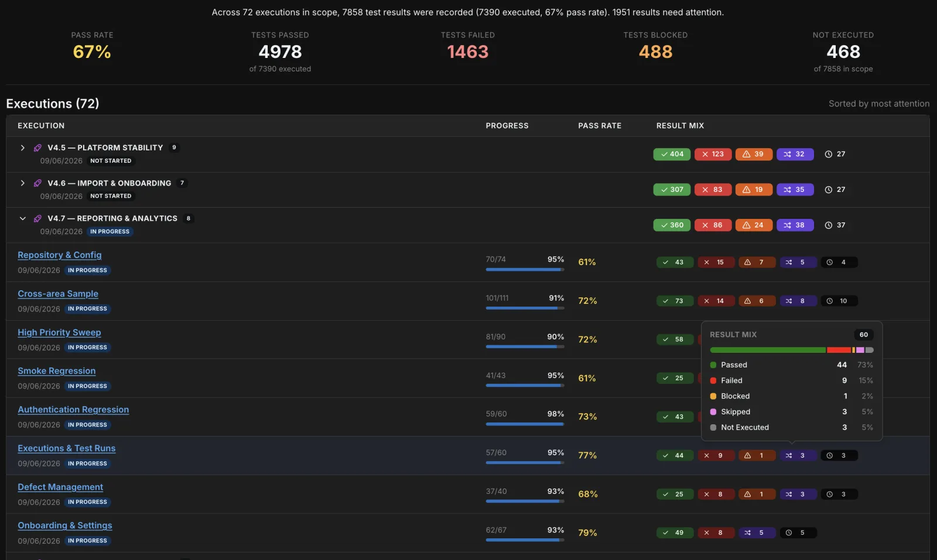Expand the V4.6 Import & Onboarding group

coord(22,183)
